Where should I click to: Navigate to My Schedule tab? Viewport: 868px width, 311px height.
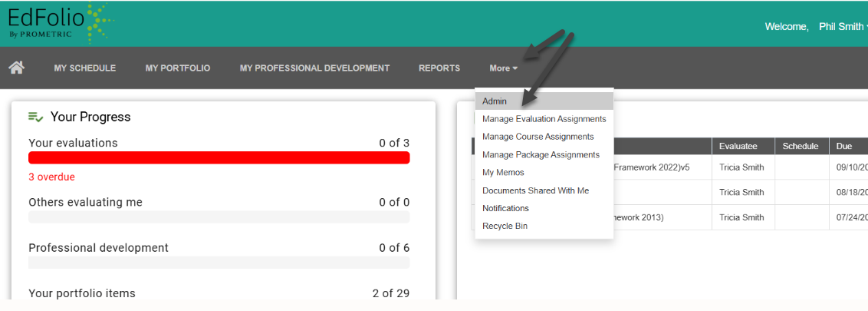coord(84,68)
